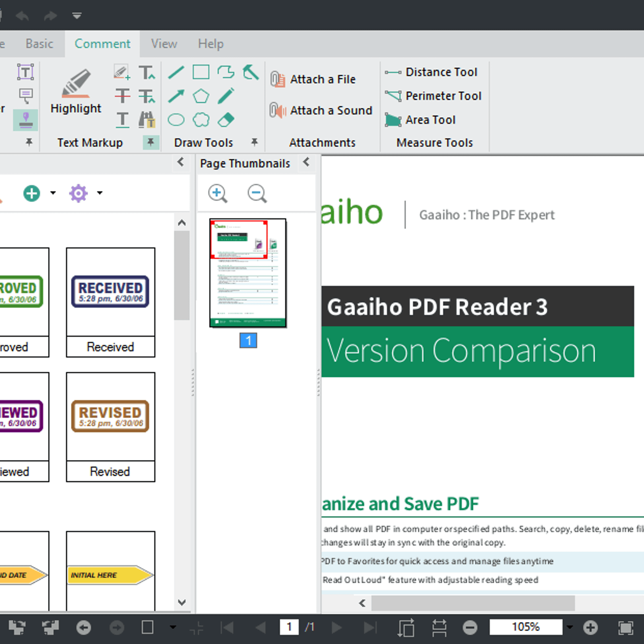
Task: Enlarge thumbnails with the zoom-in magnifier
Action: click(218, 194)
